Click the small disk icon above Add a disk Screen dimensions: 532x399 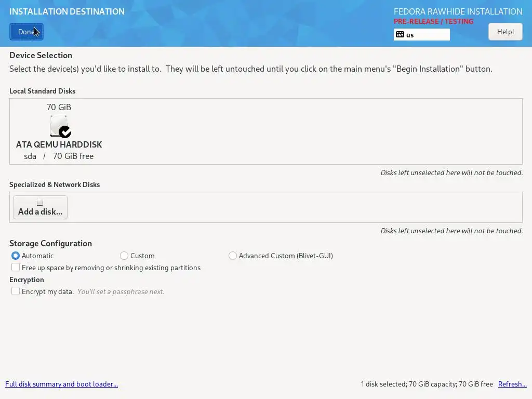[x=40, y=203]
